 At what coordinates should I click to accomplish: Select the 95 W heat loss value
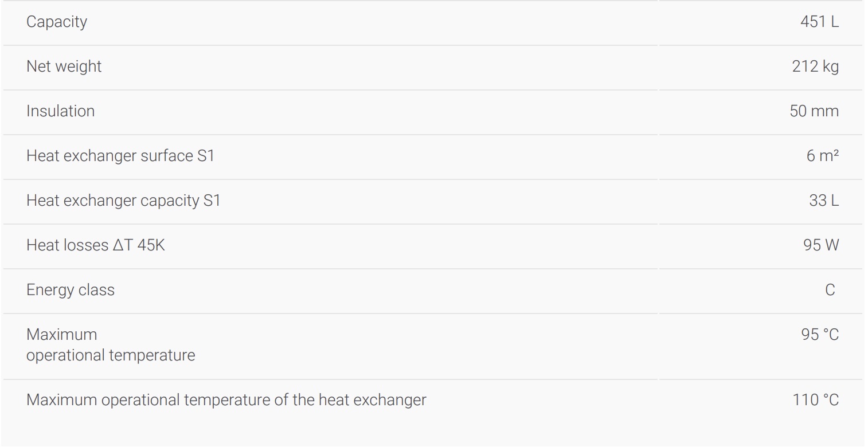[x=820, y=245]
